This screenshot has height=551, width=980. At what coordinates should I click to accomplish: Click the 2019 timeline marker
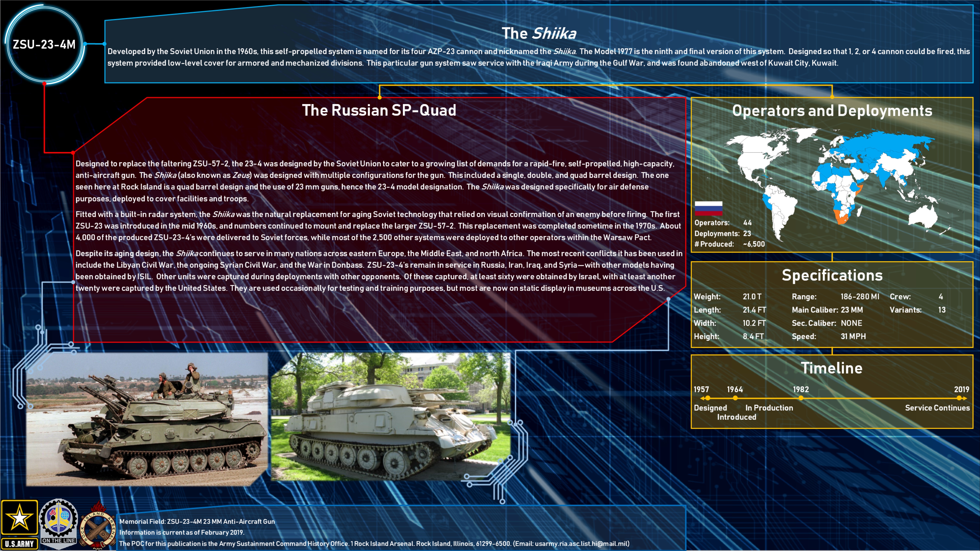point(959,398)
